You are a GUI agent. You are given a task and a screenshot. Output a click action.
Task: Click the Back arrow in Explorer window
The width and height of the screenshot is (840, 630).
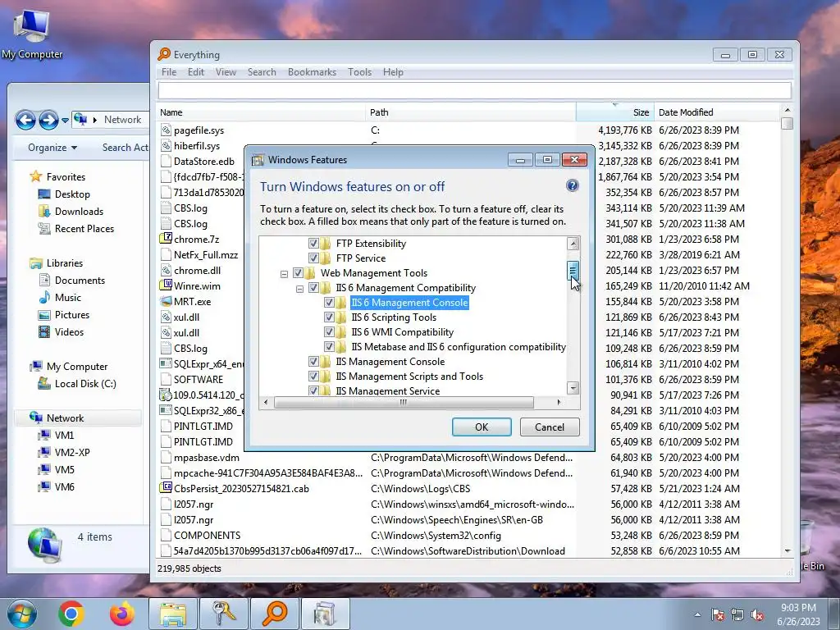(x=25, y=120)
